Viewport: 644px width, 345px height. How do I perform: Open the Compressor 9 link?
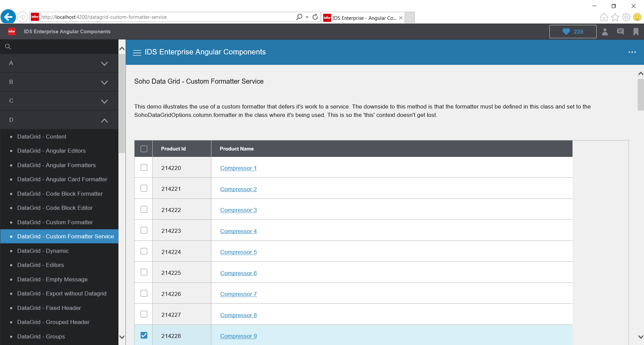pyautogui.click(x=238, y=336)
